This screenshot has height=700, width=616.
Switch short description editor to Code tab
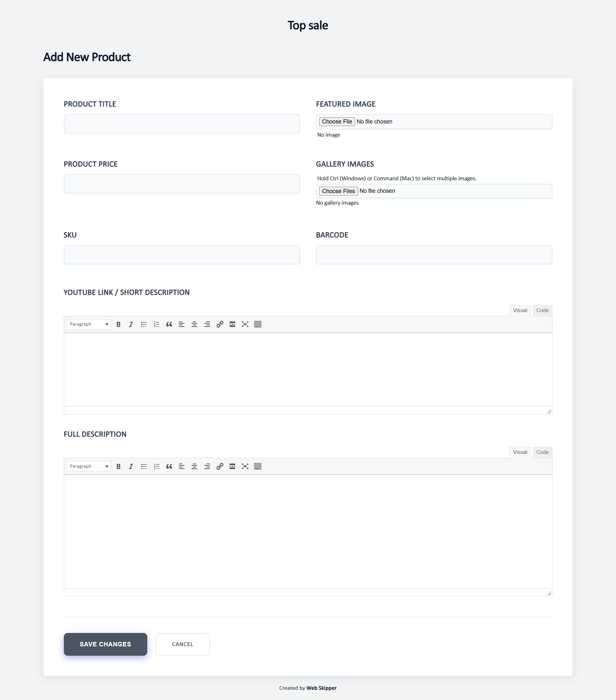pos(542,310)
